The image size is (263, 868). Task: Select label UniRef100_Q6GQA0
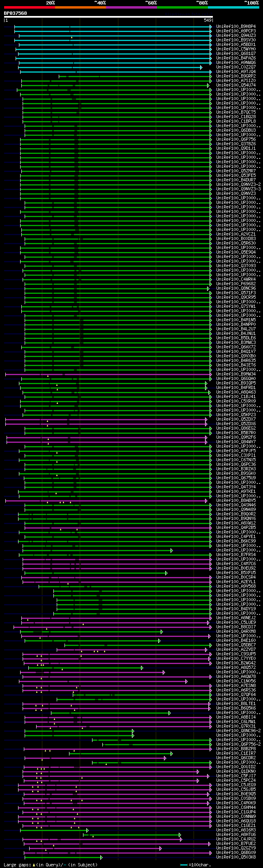[x=236, y=379]
